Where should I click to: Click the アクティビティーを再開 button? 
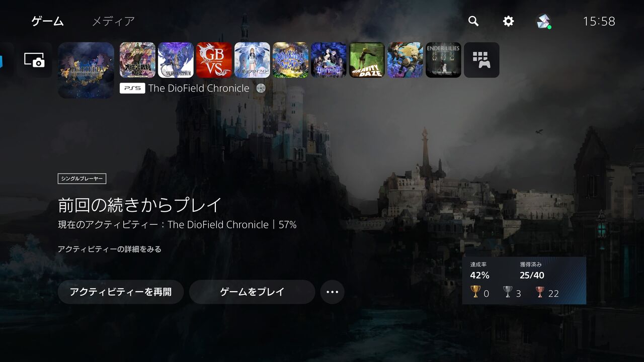[121, 292]
